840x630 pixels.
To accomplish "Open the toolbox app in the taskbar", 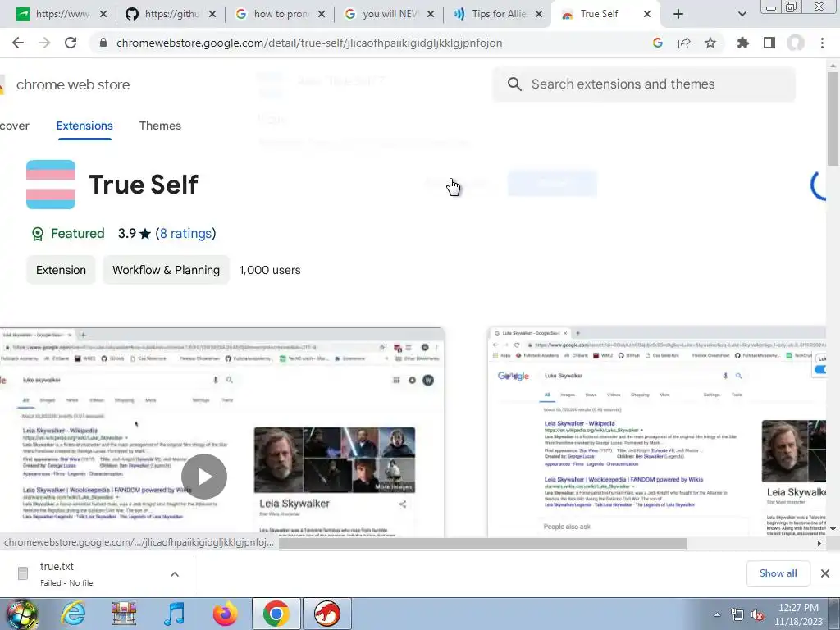I will coord(124,614).
